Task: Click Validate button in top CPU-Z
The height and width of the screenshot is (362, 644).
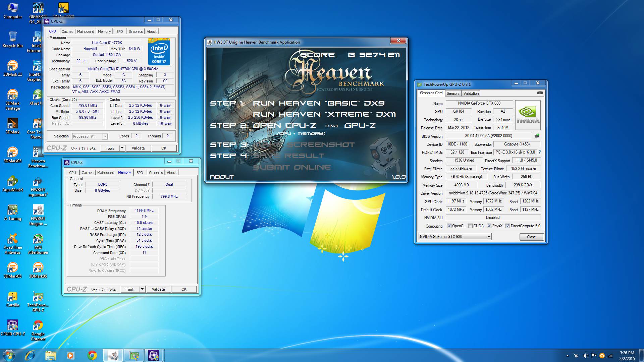Action: pyautogui.click(x=138, y=148)
